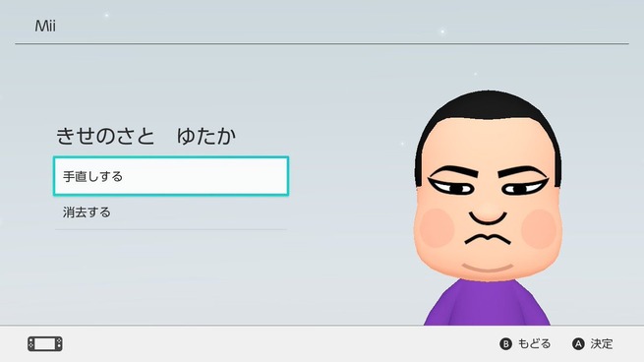644x362 pixels.
Task: Click the Mii's purple shirt
Action: pyautogui.click(x=487, y=303)
